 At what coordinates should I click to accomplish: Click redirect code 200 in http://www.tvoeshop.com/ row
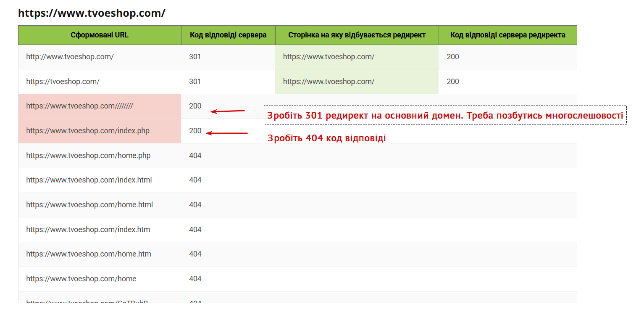tap(453, 57)
